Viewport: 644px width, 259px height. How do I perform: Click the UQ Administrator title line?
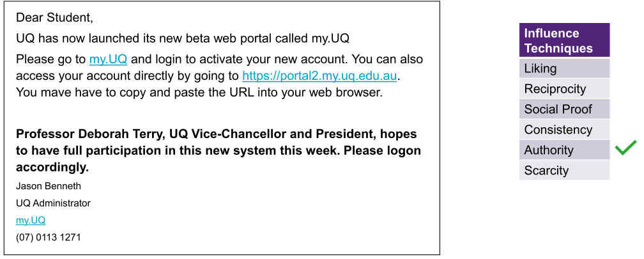(x=53, y=203)
